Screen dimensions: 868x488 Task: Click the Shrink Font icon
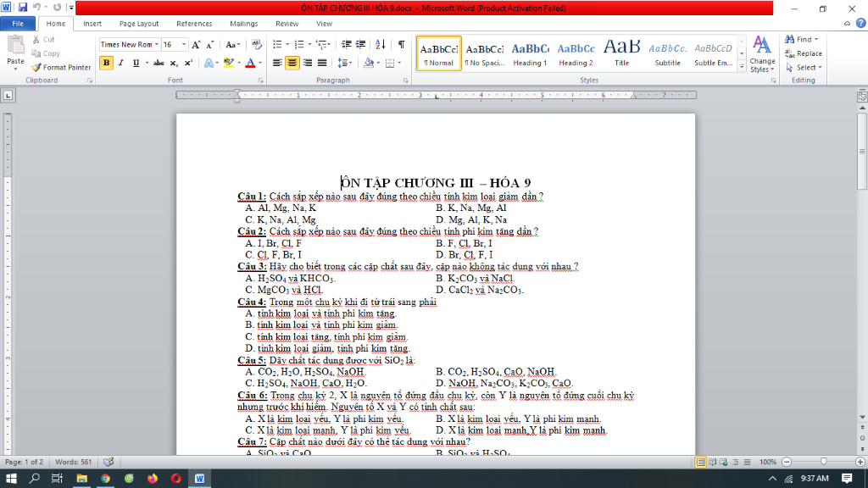pos(210,44)
